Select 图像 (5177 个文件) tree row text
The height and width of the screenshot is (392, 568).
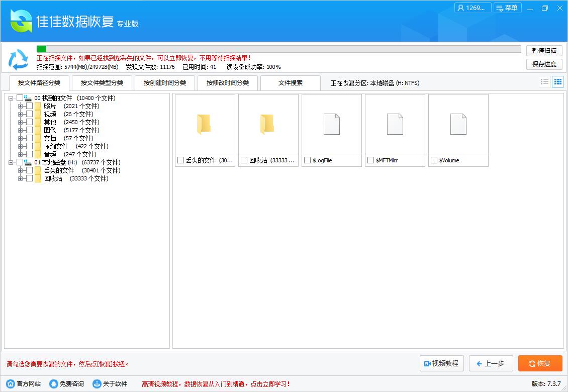[x=71, y=130]
